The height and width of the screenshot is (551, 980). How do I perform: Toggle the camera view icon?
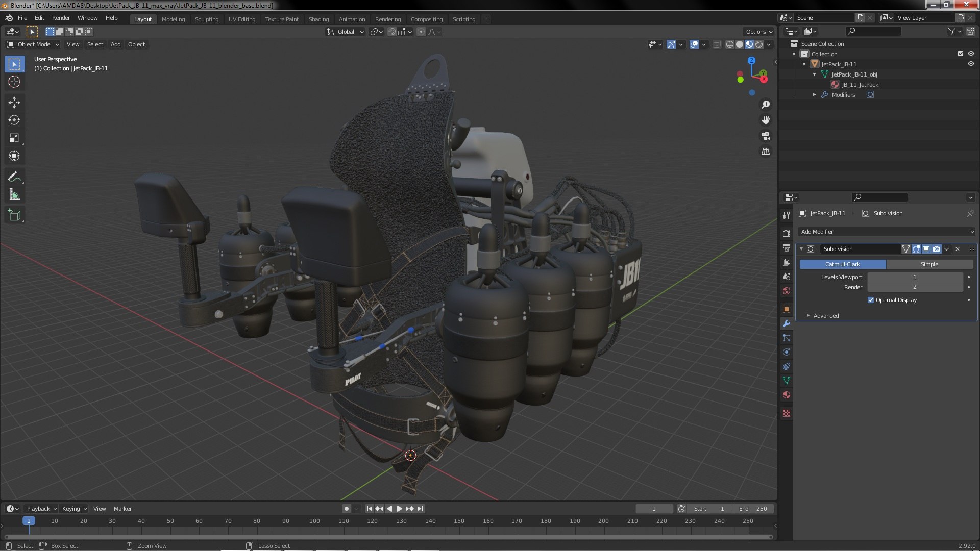766,136
